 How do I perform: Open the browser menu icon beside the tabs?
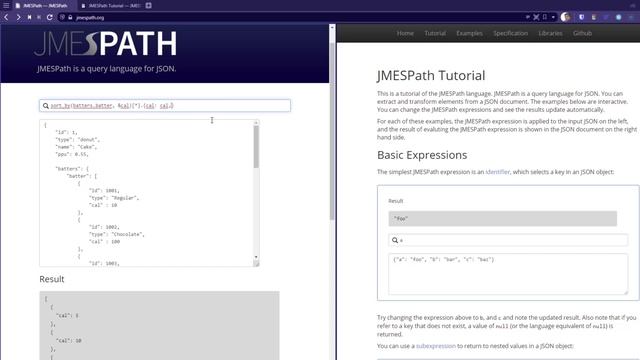click(6, 5)
